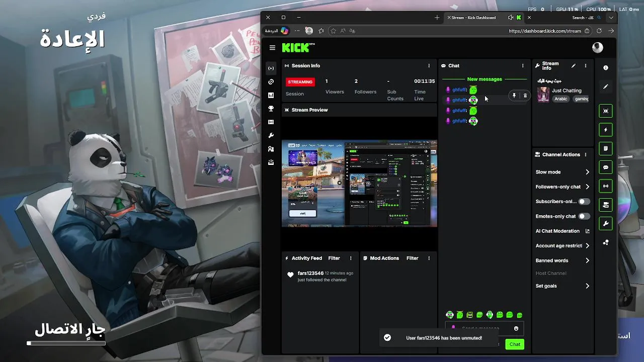Toggle the green note widget icon
Viewport: 644px width, 362px height.
(x=606, y=148)
